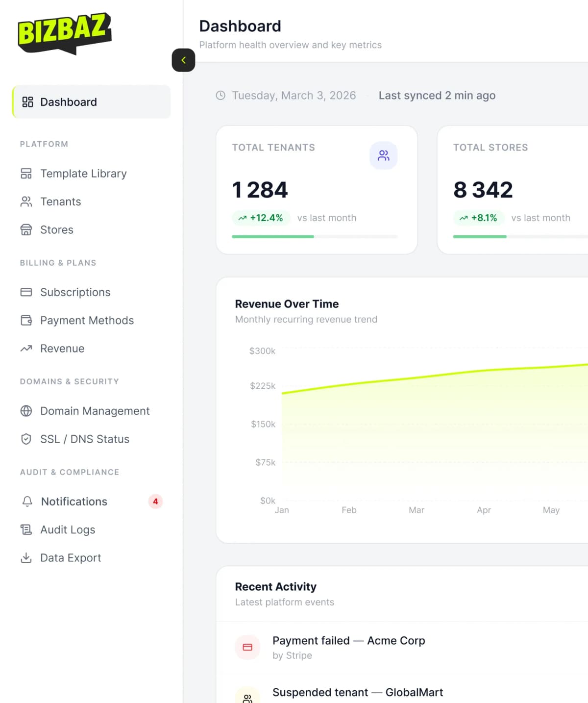Screen dimensions: 588x703
Task: Click the tenants icon on Total Tenants card
Action: click(384, 155)
